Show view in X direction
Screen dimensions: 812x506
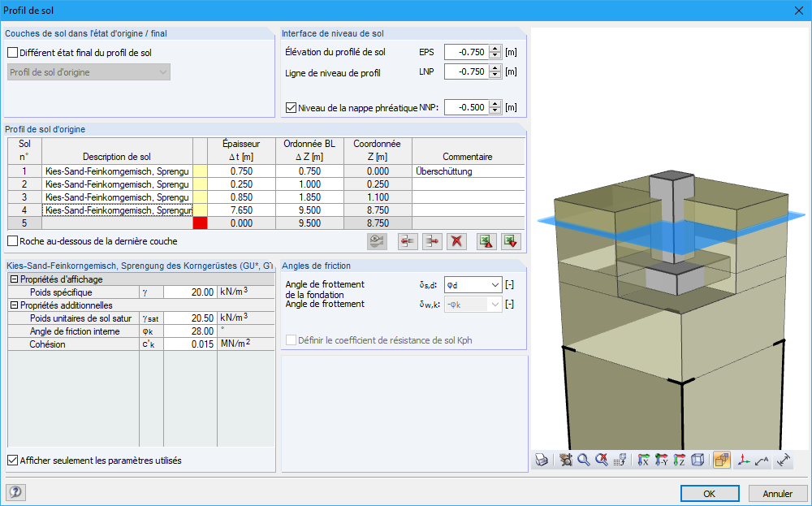644,460
